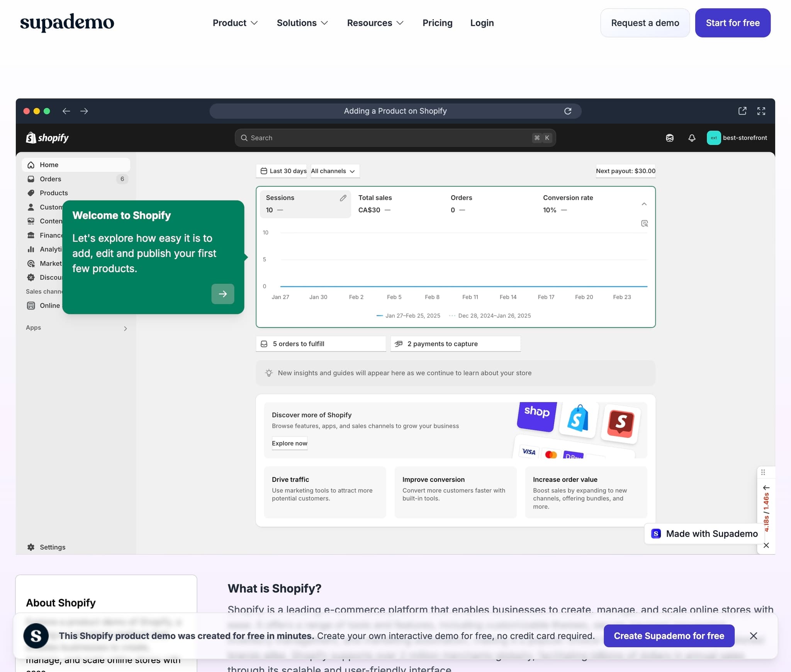Click the Shopify admin search field

395,138
